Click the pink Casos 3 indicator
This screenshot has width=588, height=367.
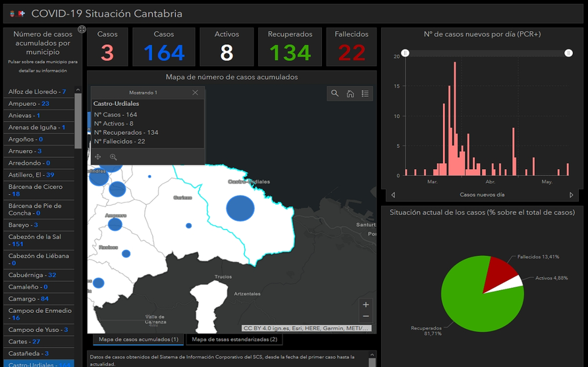[x=107, y=47]
